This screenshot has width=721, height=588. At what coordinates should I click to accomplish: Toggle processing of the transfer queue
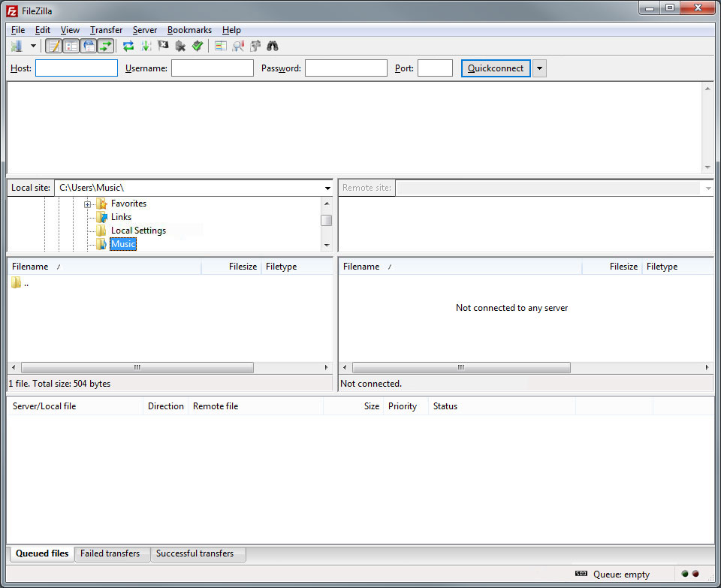146,46
